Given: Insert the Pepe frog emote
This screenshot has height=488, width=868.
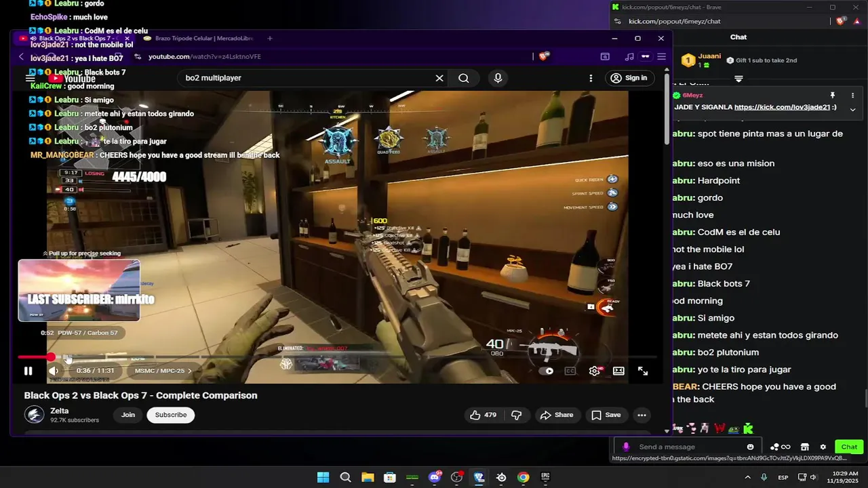Looking at the screenshot, I should click(734, 428).
